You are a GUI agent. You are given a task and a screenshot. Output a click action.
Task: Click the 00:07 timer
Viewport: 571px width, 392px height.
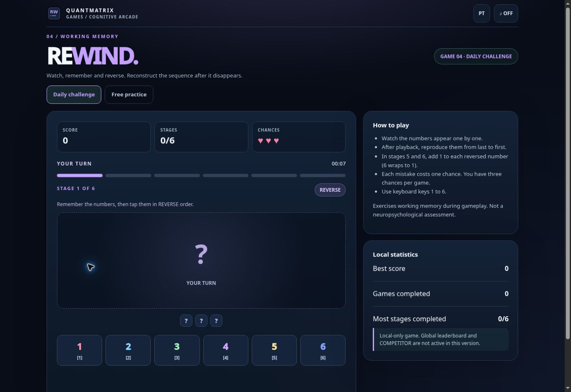(x=338, y=163)
